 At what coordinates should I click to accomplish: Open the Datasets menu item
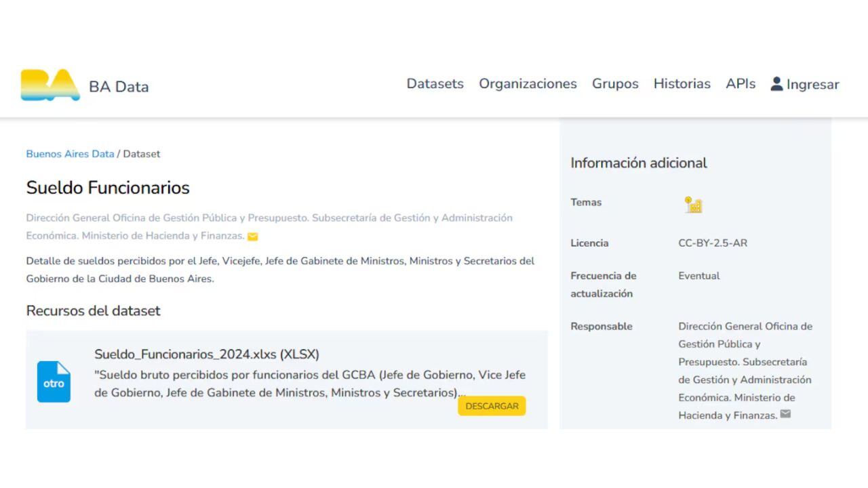[435, 84]
